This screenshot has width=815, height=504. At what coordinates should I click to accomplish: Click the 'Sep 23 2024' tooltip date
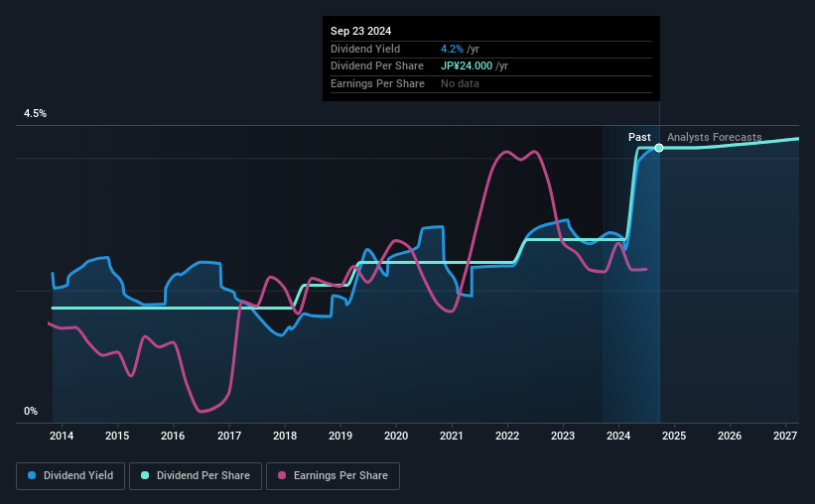pyautogui.click(x=360, y=31)
